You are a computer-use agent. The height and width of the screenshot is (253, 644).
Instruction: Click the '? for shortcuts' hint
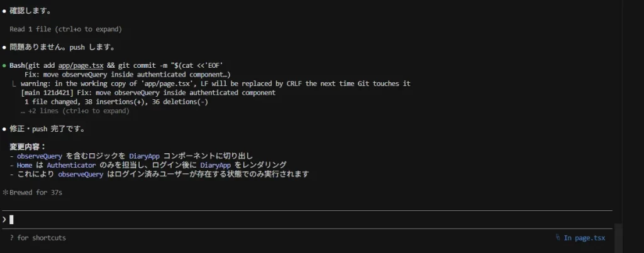click(x=38, y=238)
